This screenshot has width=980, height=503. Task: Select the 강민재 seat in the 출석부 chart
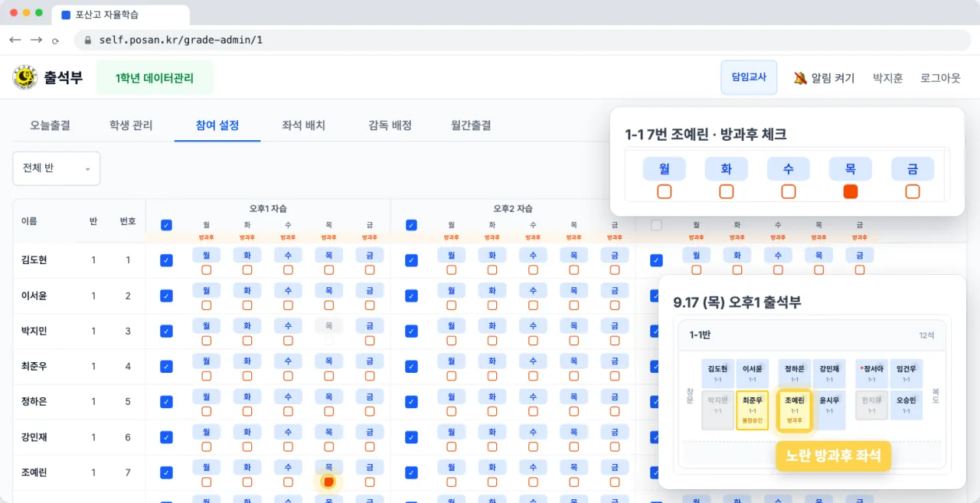pos(829,373)
